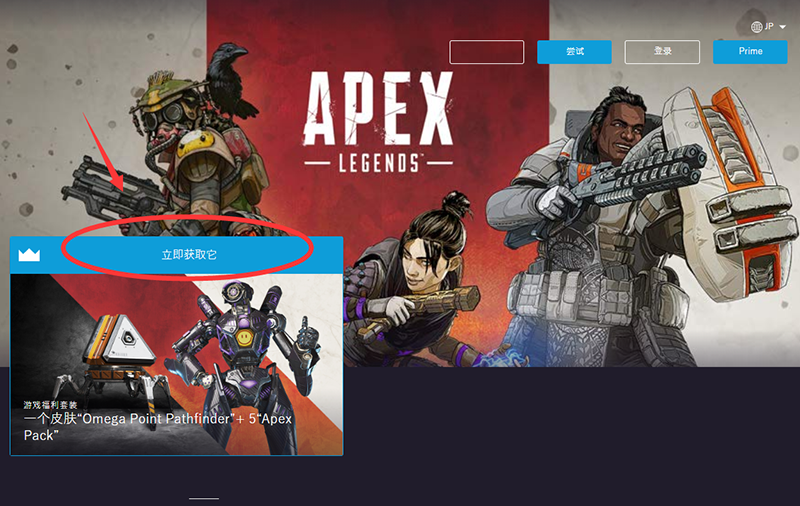Click the blue 尝试 button
This screenshot has height=506, width=800.
coord(574,52)
